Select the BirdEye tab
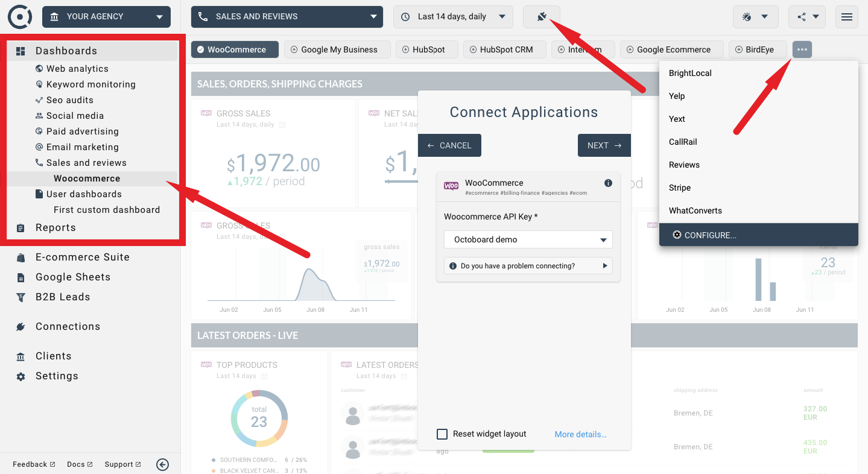 pos(758,49)
